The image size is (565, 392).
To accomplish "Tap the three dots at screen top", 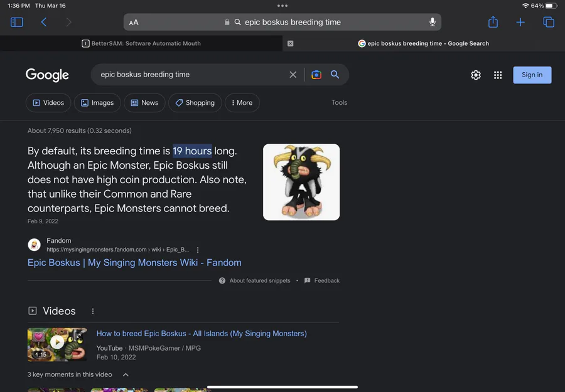I will point(282,6).
